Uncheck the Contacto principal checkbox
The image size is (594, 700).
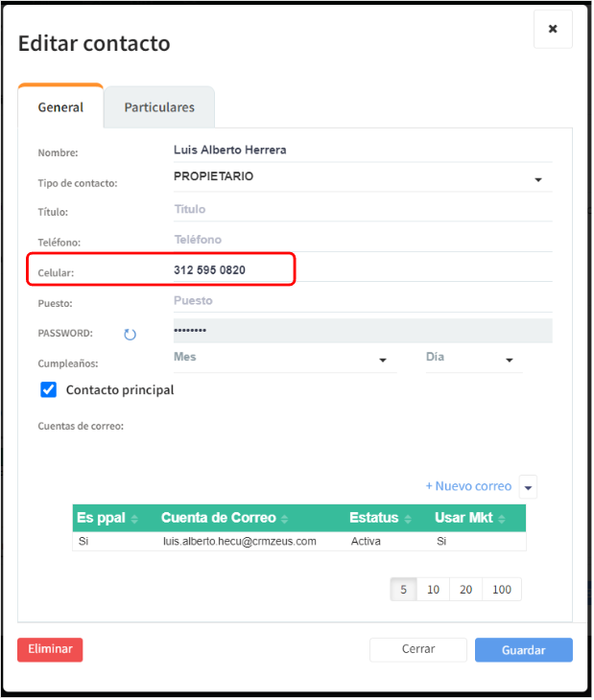(49, 390)
